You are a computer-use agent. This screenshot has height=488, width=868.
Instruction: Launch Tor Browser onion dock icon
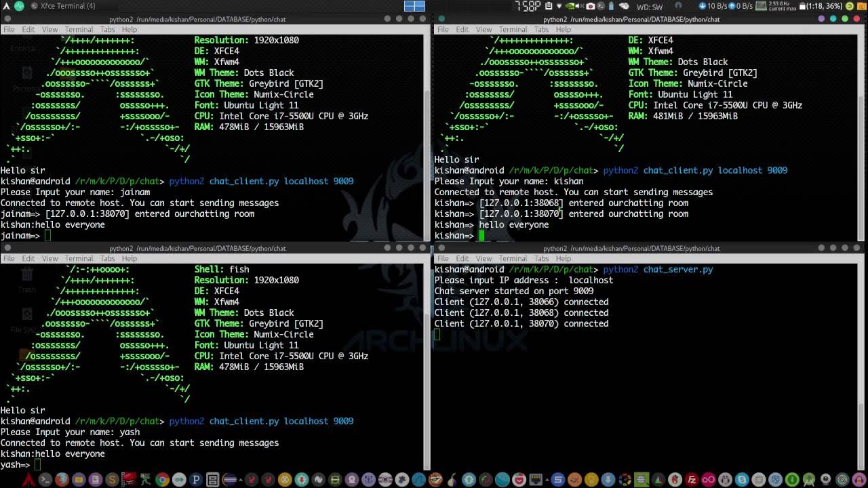point(452,480)
